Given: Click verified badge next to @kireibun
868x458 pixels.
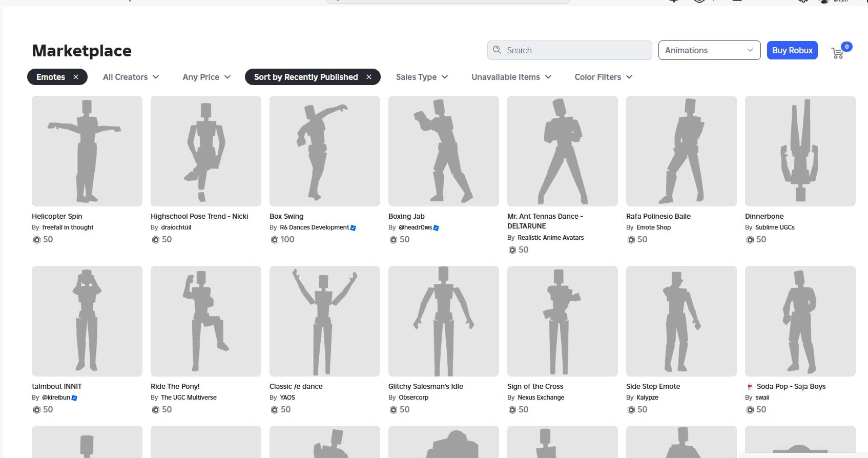Looking at the screenshot, I should (x=74, y=398).
